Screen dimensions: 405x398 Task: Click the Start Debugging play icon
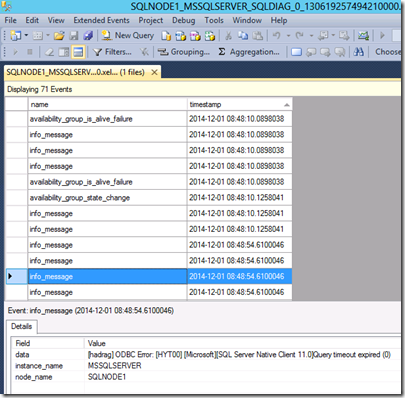click(382, 35)
